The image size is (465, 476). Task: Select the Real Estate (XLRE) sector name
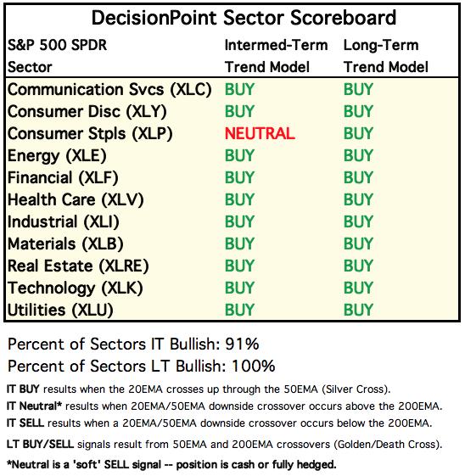78,266
